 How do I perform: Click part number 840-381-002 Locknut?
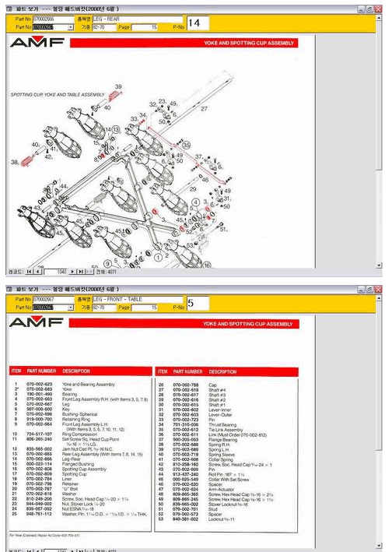tap(186, 519)
